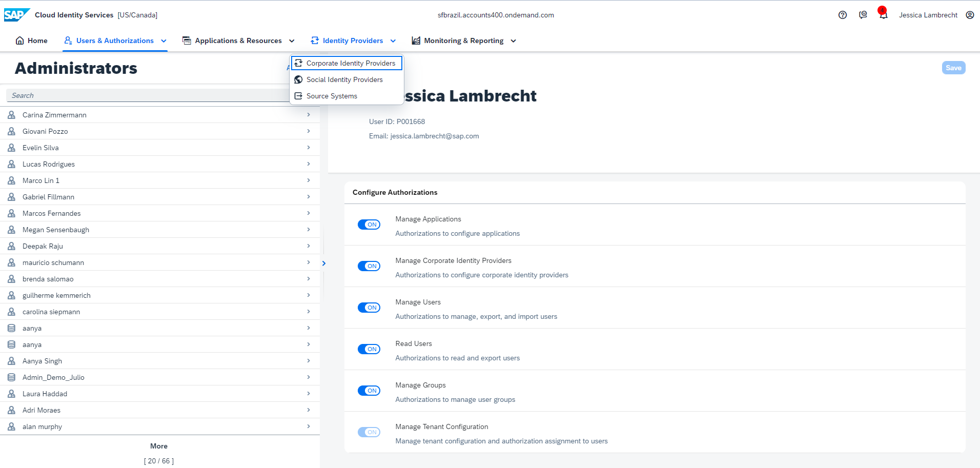980x468 pixels.
Task: Click the user icon beside Laura Haddad
Action: pos(11,394)
